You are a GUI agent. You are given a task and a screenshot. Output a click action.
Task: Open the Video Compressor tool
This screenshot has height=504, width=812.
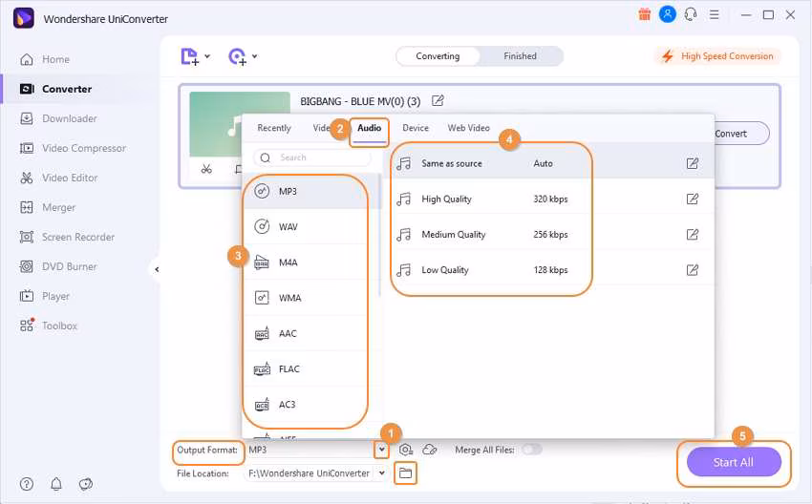point(73,148)
